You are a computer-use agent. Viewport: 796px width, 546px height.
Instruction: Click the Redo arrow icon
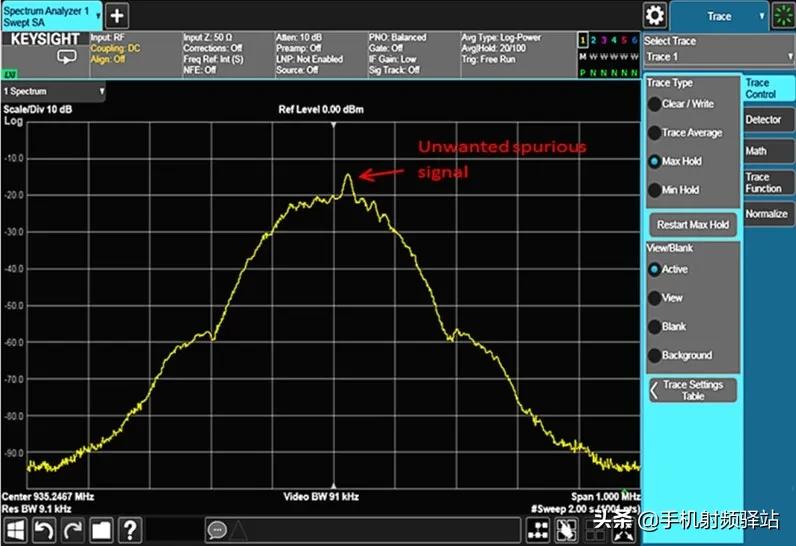[72, 530]
